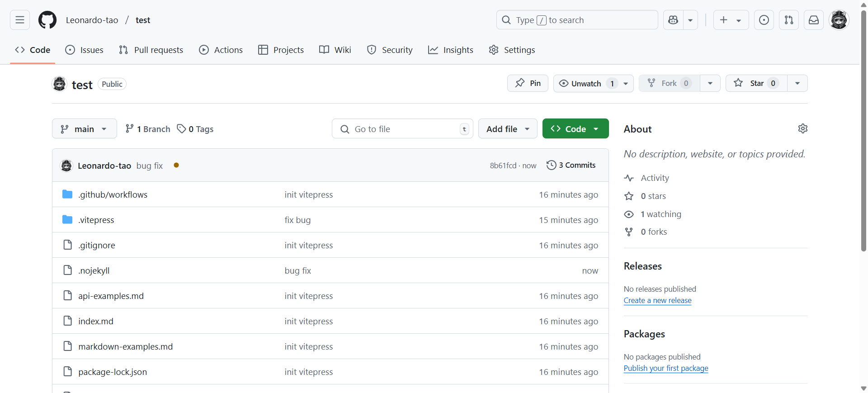Click the test repository breadcrumb
This screenshot has width=868, height=393.
143,20
